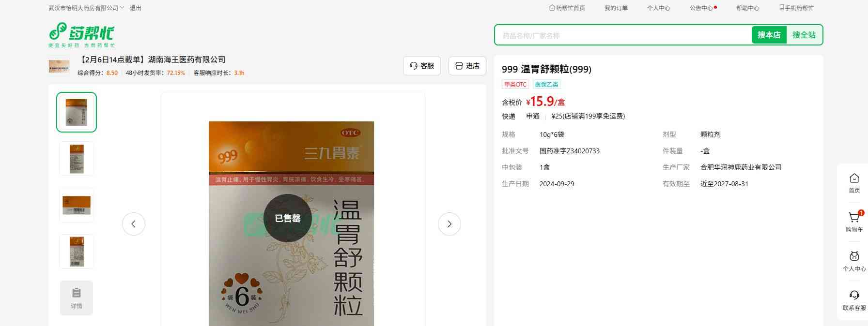This screenshot has height=326, width=868.
Task: Show previous product image with left arrow
Action: click(134, 224)
